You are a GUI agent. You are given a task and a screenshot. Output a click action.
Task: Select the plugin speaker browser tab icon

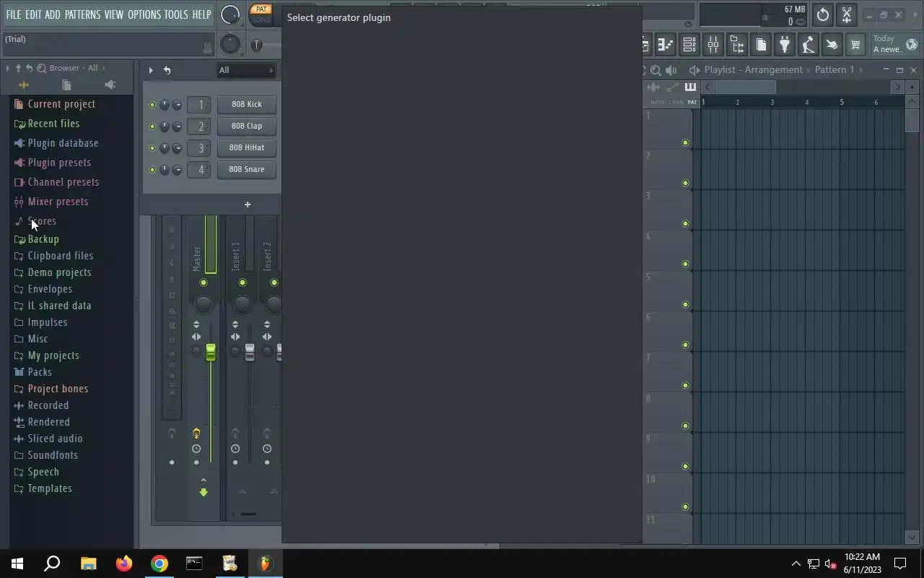(110, 85)
